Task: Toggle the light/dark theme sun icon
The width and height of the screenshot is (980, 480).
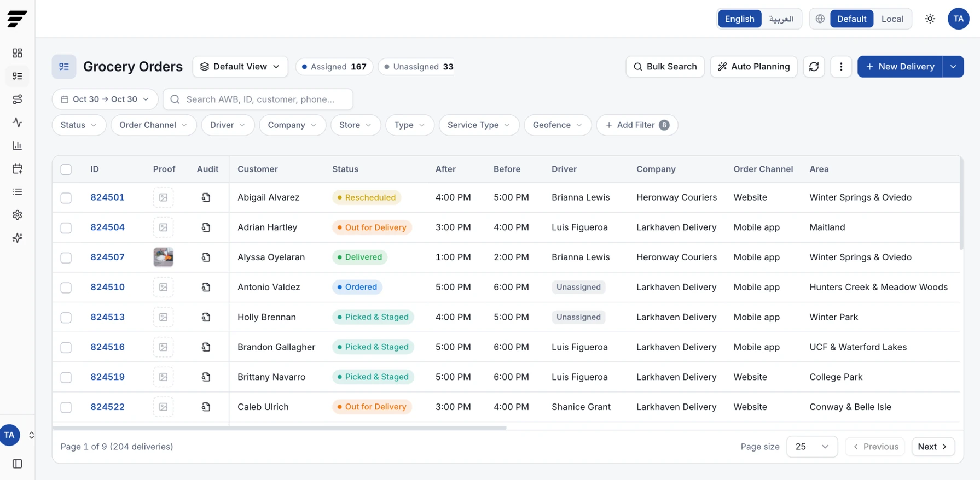Action: tap(930, 19)
